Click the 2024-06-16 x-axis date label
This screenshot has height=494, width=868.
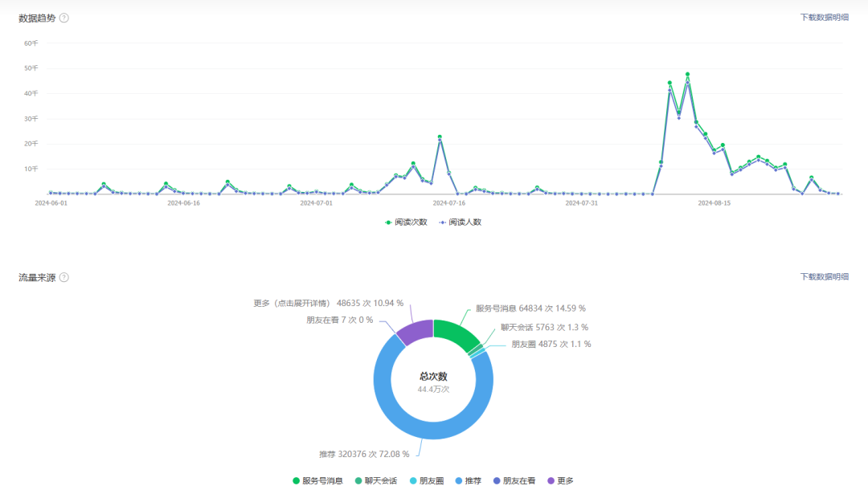point(184,203)
